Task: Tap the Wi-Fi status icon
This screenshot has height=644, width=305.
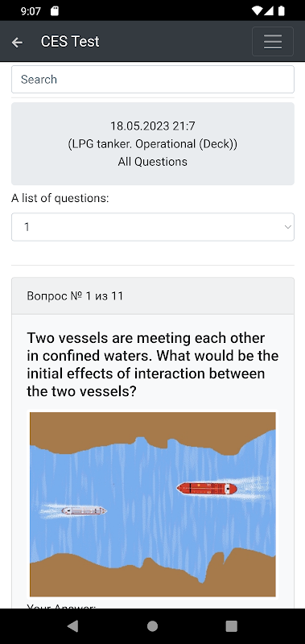Action: [x=257, y=10]
